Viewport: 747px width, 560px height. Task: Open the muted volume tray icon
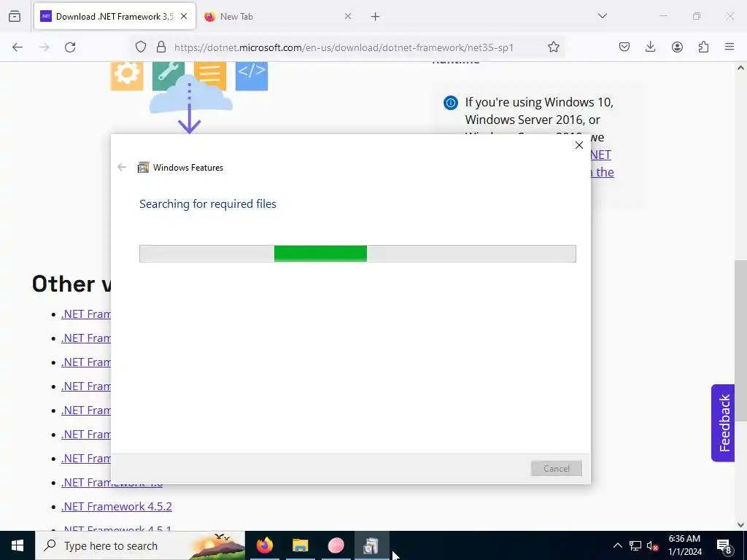[653, 545]
